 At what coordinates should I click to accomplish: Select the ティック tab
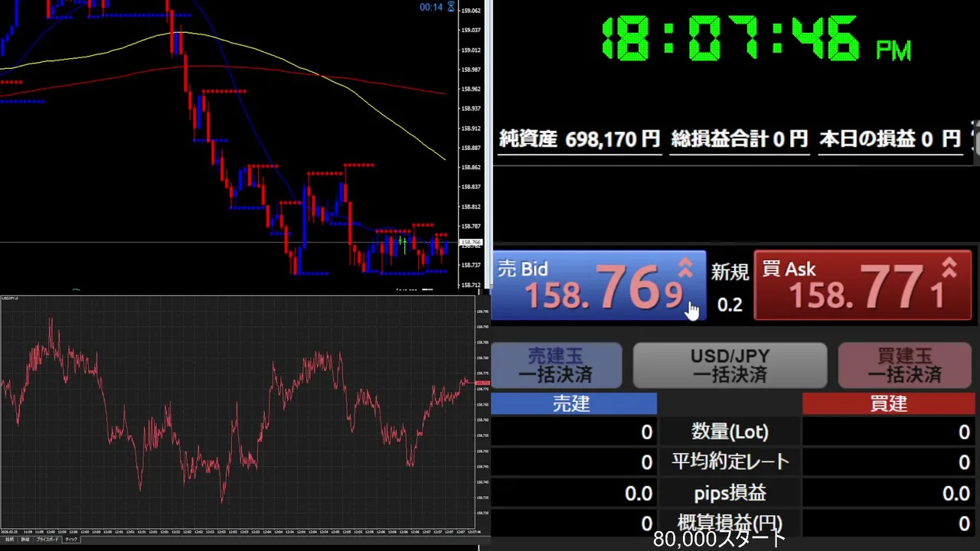tap(71, 540)
